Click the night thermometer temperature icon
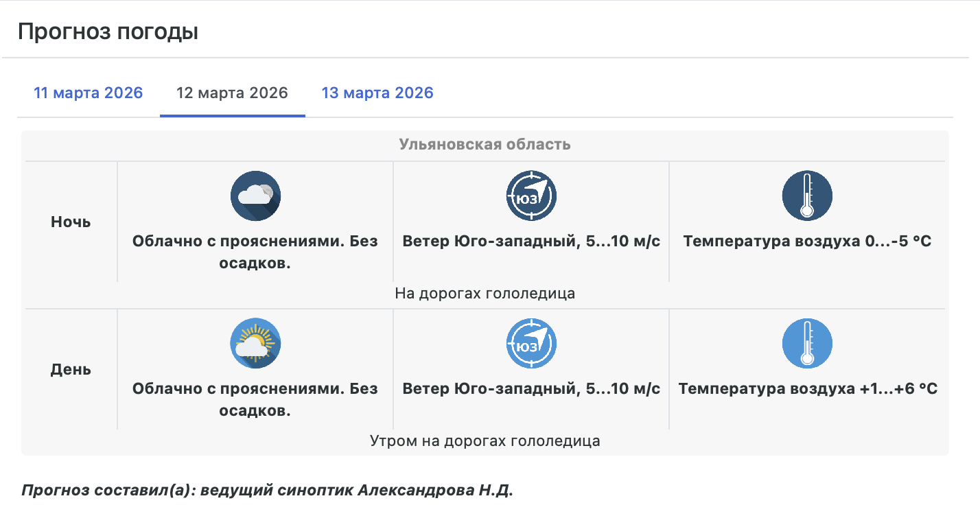The width and height of the screenshot is (980, 505). point(807,196)
